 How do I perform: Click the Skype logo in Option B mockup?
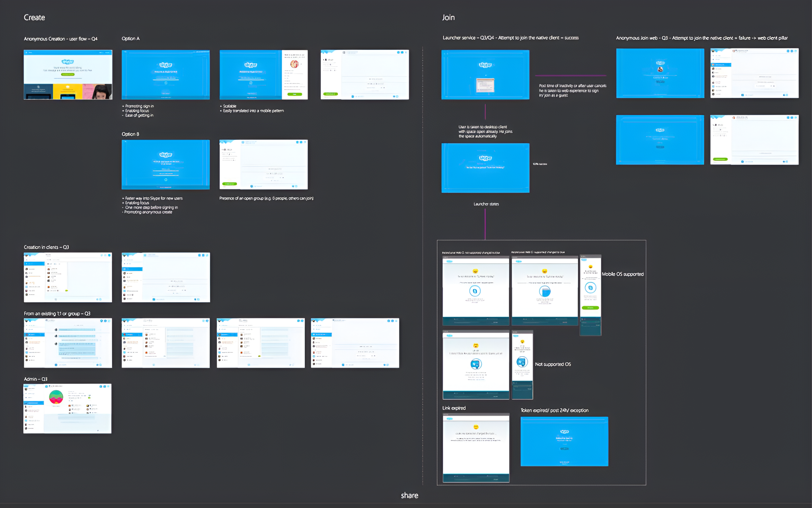click(x=166, y=155)
